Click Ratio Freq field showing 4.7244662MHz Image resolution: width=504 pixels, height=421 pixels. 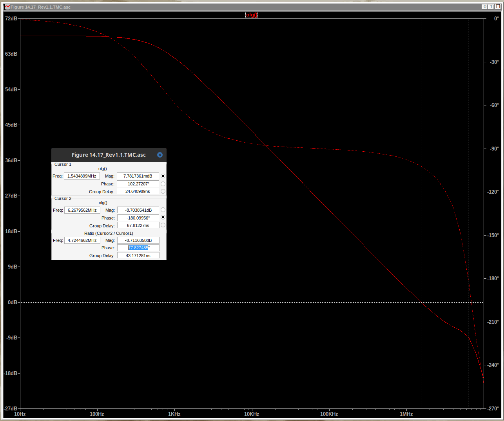point(82,240)
